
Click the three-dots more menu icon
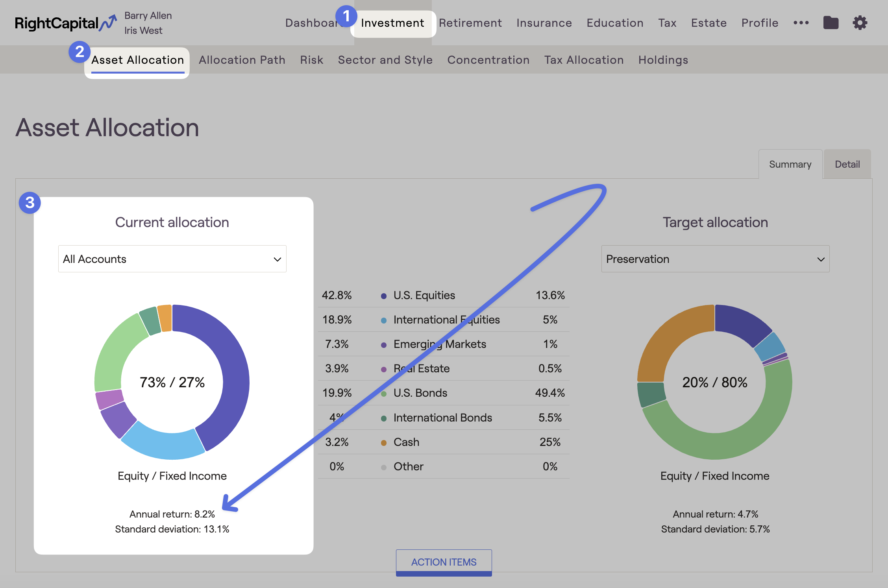pyautogui.click(x=801, y=23)
